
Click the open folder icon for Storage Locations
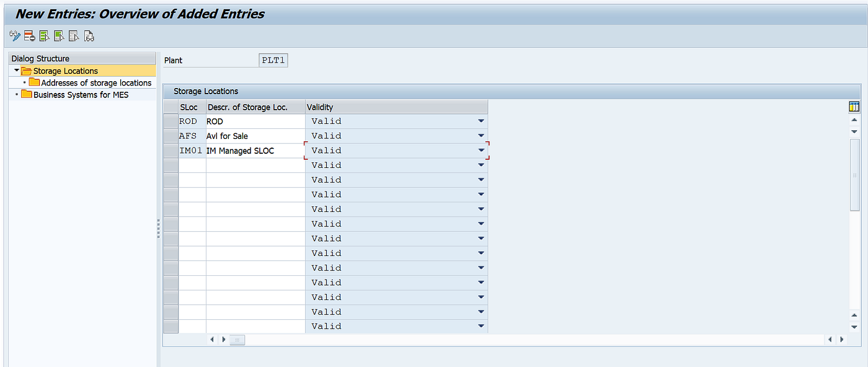click(x=26, y=71)
